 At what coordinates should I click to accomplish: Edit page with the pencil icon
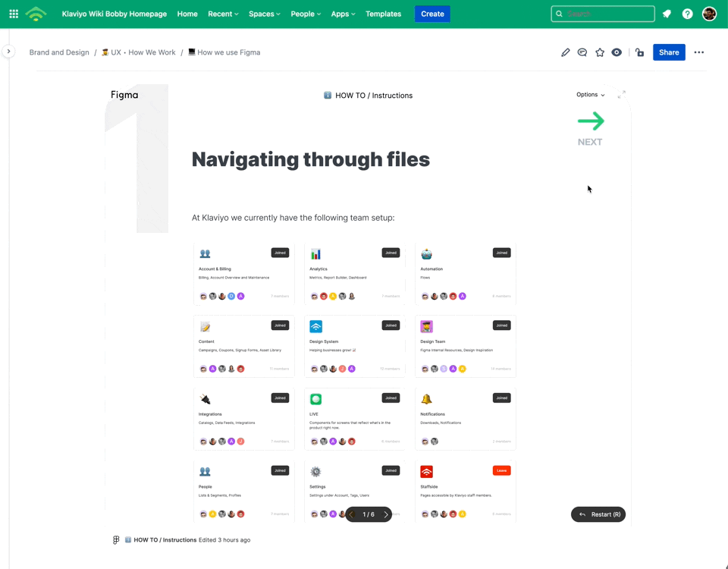coord(565,52)
